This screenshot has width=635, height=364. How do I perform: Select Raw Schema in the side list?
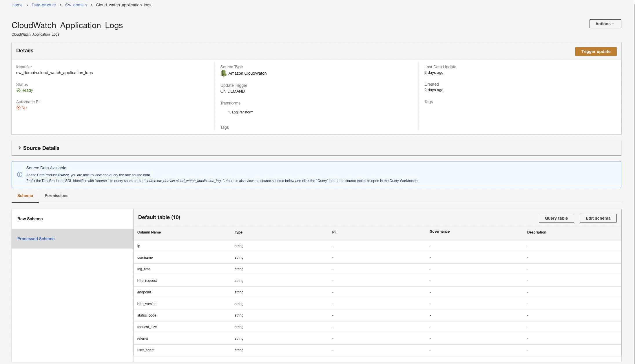pos(30,219)
